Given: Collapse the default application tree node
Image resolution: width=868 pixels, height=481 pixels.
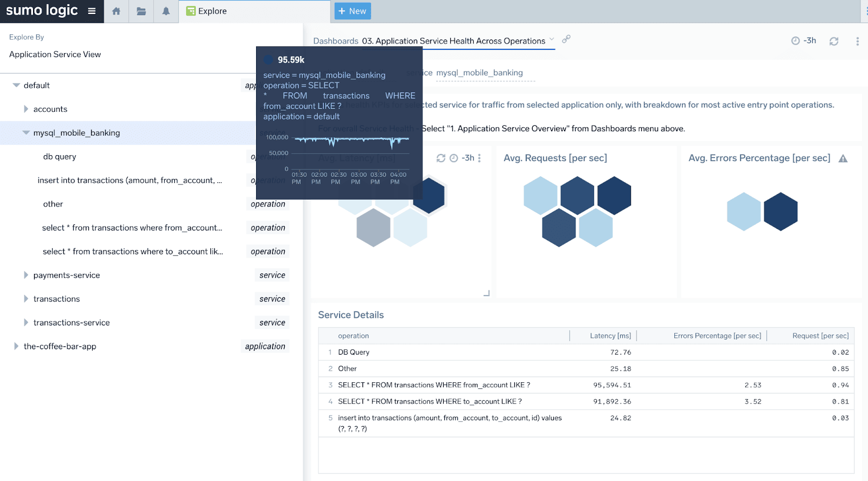Looking at the screenshot, I should [x=16, y=85].
